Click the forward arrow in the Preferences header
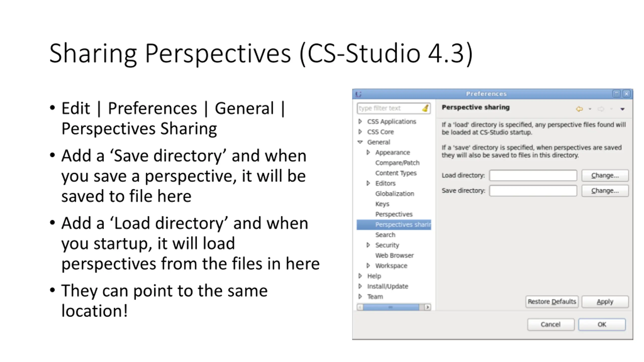The image size is (644, 362). [601, 109]
